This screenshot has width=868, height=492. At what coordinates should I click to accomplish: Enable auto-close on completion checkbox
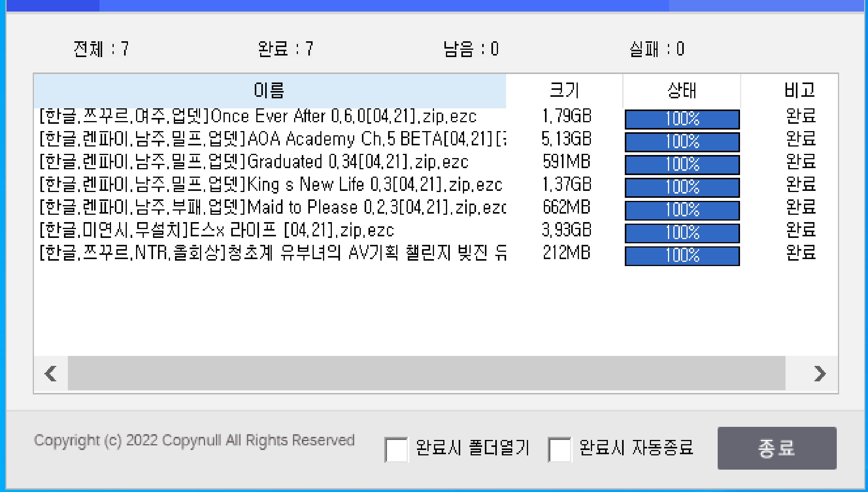[x=559, y=449]
